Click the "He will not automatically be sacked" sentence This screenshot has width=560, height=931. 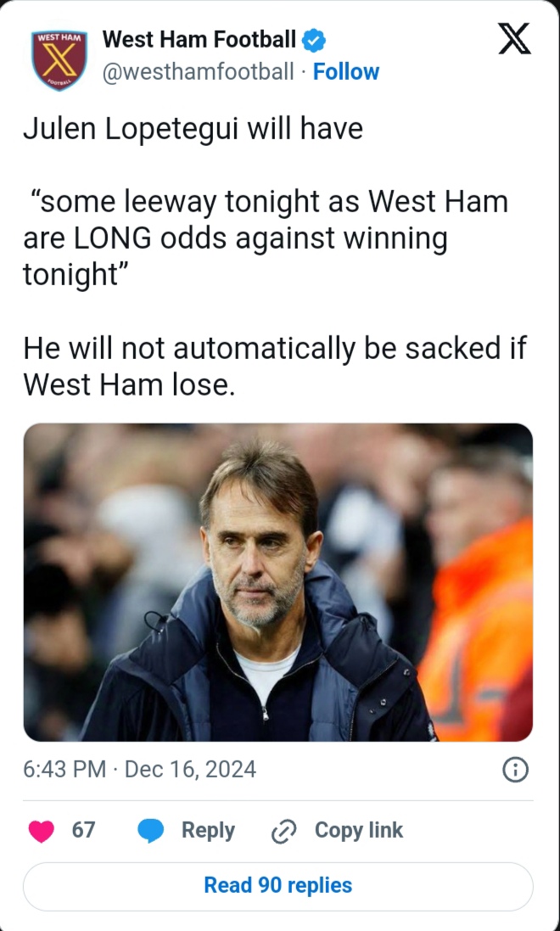click(x=275, y=348)
